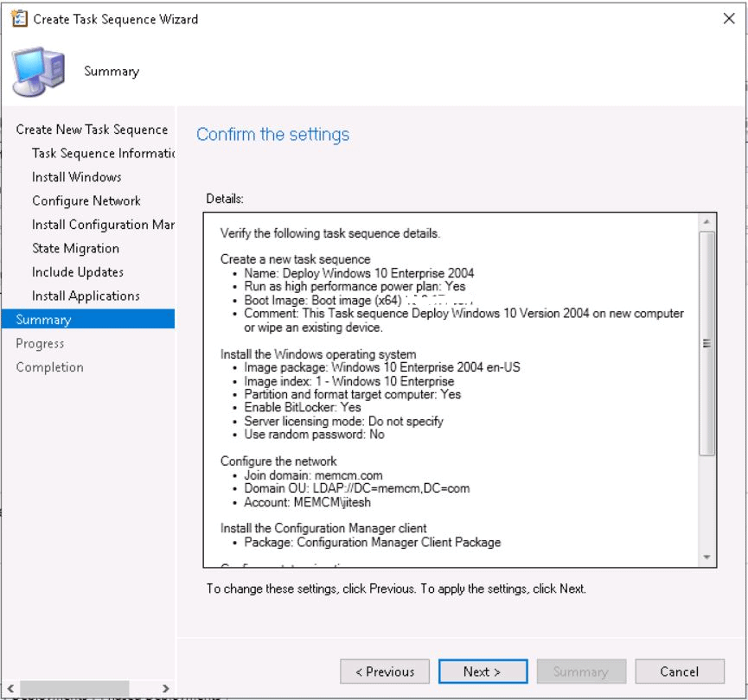Click 'Image index: 1 - Windows 10 Enterprise'
Image resolution: width=748 pixels, height=700 pixels.
(348, 381)
